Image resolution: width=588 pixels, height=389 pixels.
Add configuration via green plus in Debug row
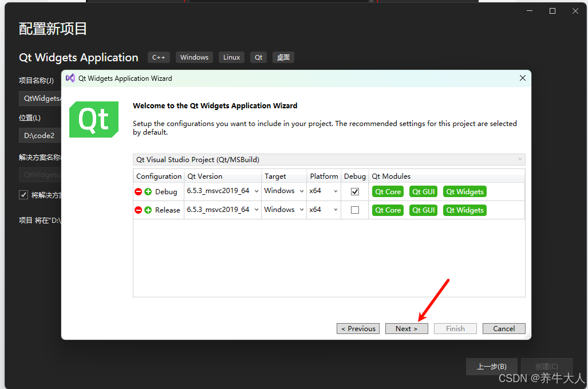[x=148, y=192]
